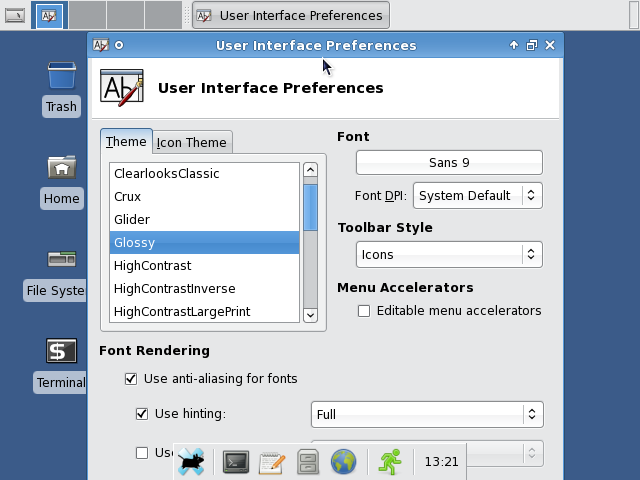Switch to the Icon Theme tab
The width and height of the screenshot is (640, 480).
point(192,142)
